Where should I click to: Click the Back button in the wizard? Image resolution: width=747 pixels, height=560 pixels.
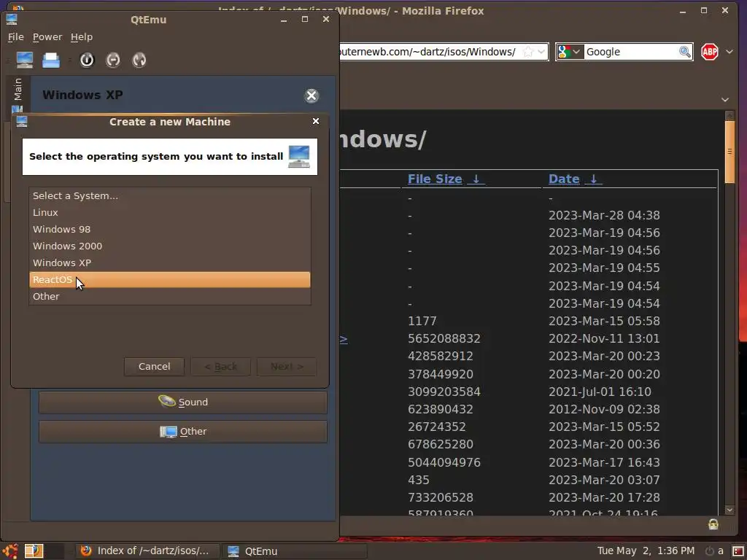220,366
